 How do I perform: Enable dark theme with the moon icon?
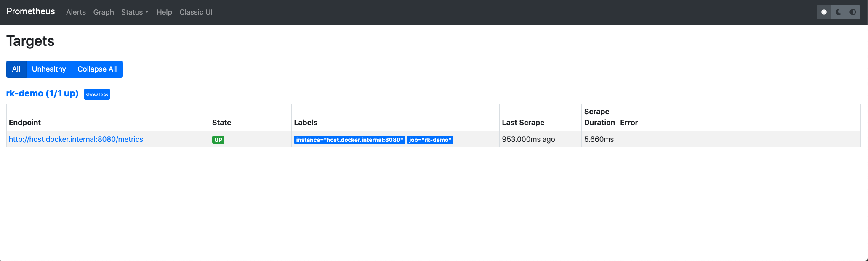tap(839, 12)
